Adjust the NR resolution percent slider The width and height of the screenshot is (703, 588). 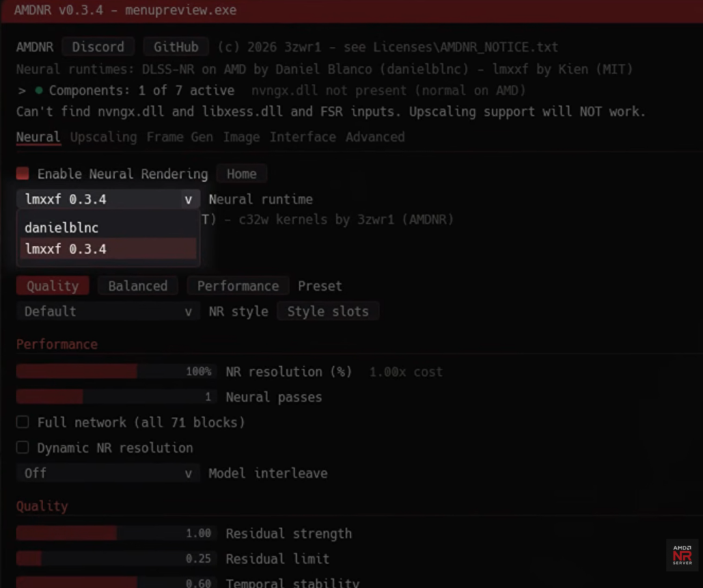[117, 371]
